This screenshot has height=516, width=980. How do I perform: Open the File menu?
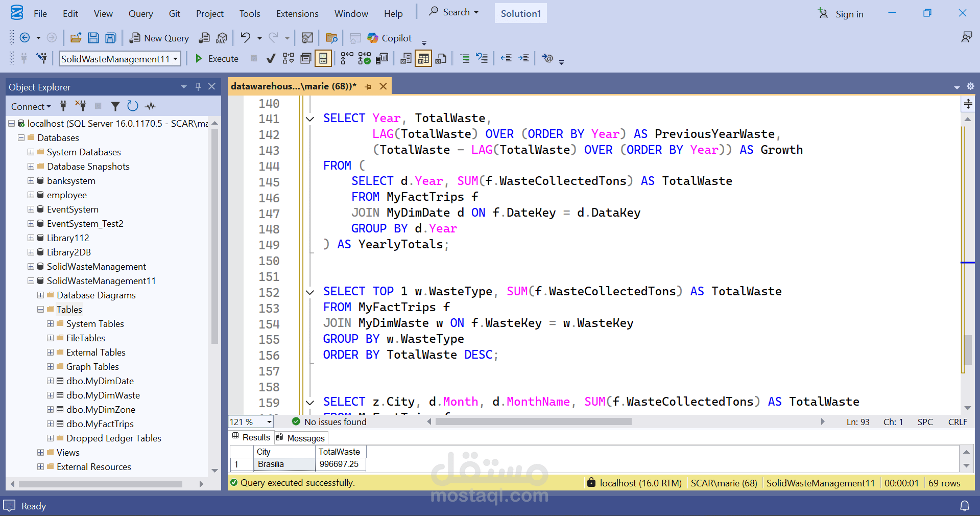tap(40, 13)
